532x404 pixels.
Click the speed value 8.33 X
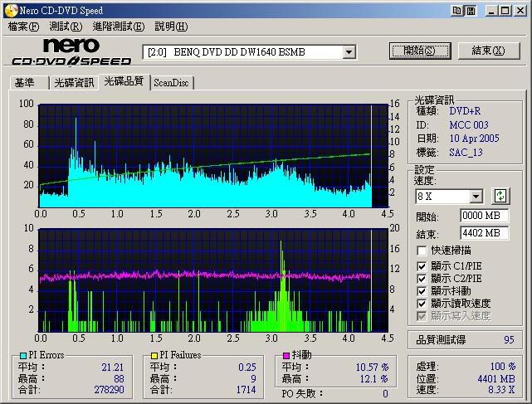(x=501, y=389)
